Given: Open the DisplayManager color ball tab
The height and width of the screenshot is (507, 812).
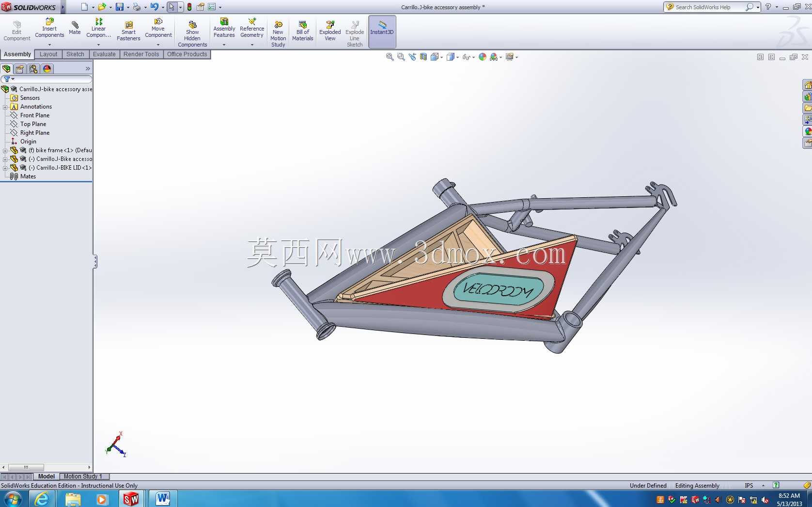Looking at the screenshot, I should (x=47, y=69).
